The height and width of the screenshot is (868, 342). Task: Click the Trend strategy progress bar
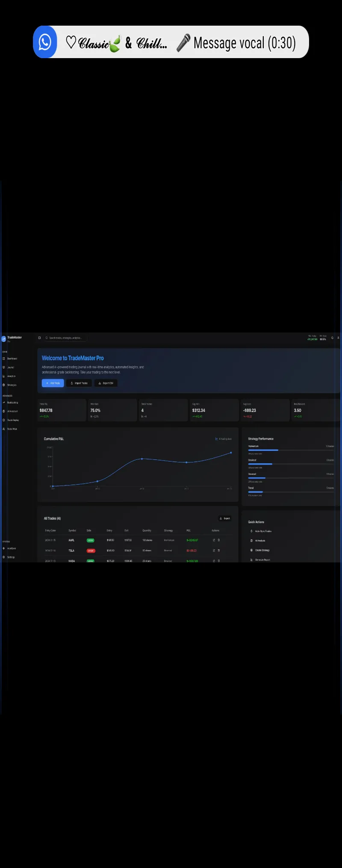click(x=291, y=492)
